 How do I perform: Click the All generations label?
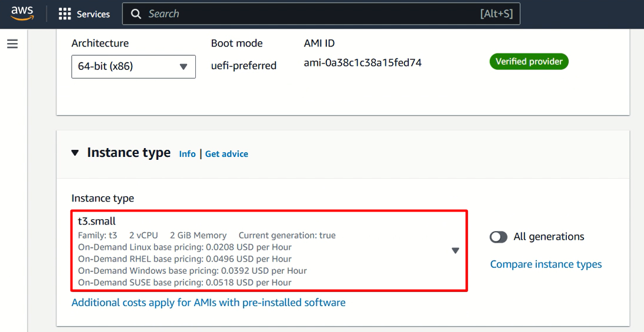(x=549, y=237)
